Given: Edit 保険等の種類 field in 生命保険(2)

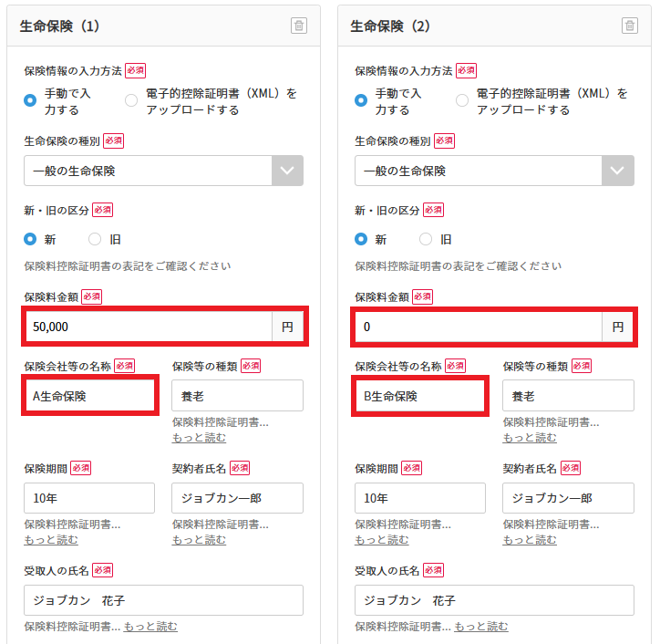Looking at the screenshot, I should [568, 396].
